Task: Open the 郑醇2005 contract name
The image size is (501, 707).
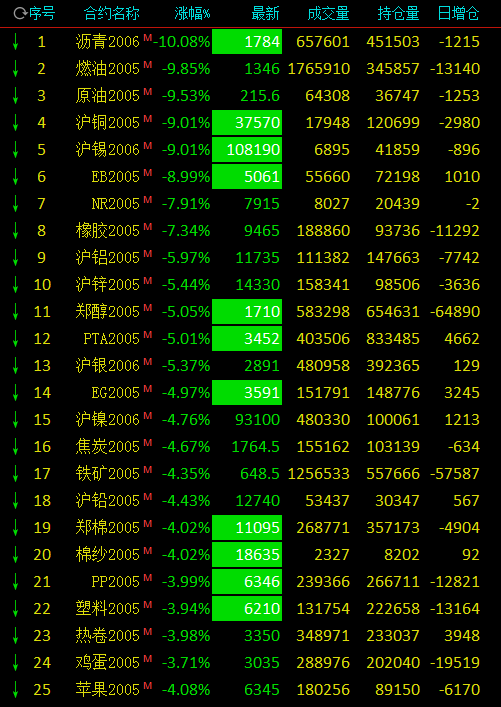Action: pos(108,312)
